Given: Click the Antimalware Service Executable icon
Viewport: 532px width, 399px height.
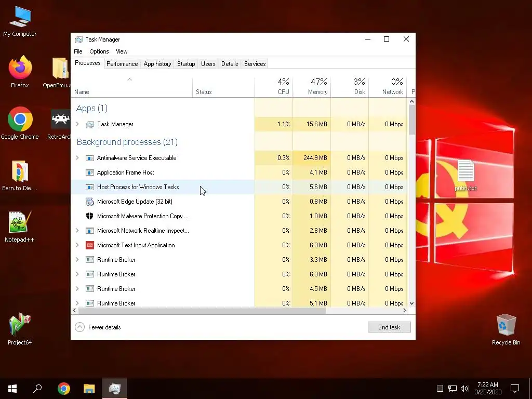Looking at the screenshot, I should 89,158.
